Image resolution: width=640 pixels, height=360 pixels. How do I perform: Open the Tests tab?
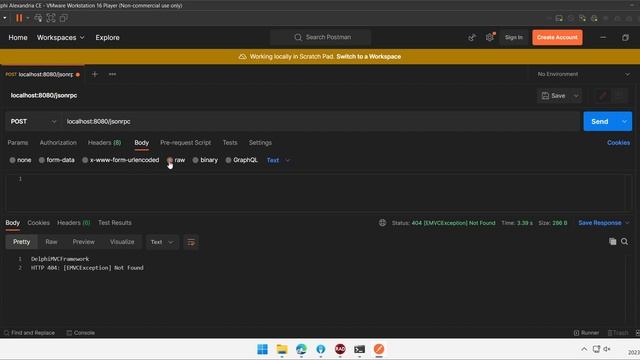point(230,142)
